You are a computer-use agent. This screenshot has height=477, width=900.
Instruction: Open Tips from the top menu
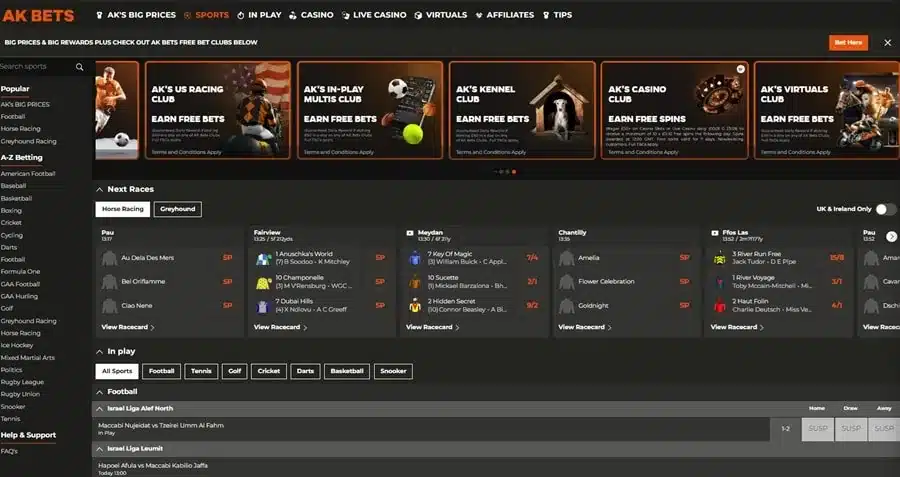(x=557, y=15)
